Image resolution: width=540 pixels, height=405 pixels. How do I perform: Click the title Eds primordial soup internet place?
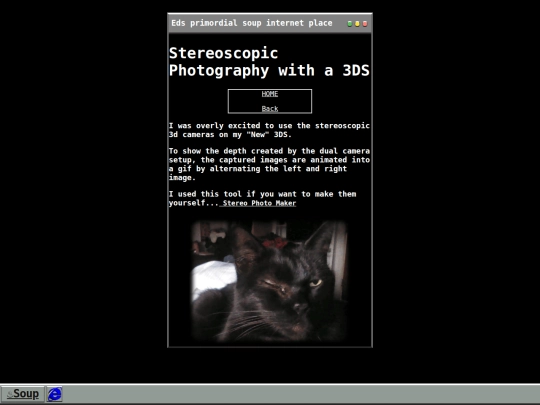252,23
